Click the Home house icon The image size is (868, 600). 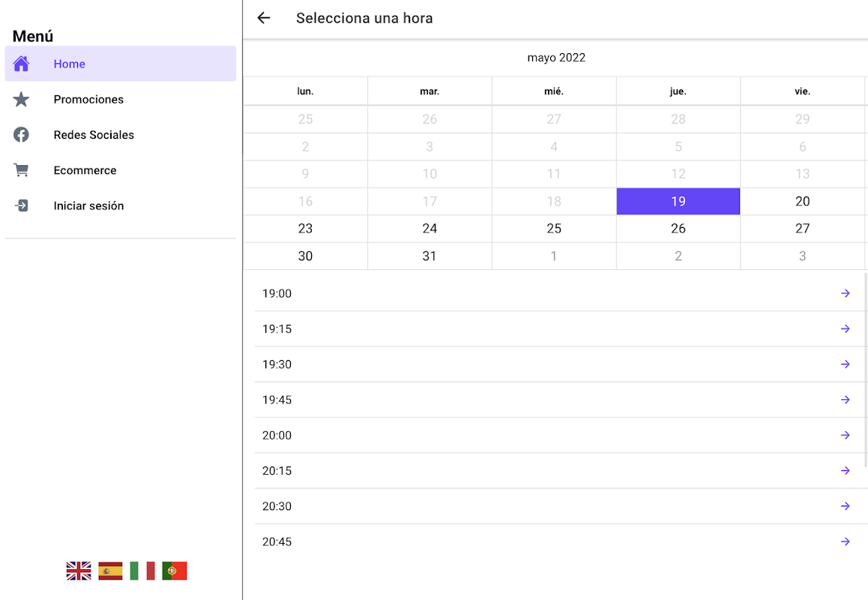click(x=21, y=64)
